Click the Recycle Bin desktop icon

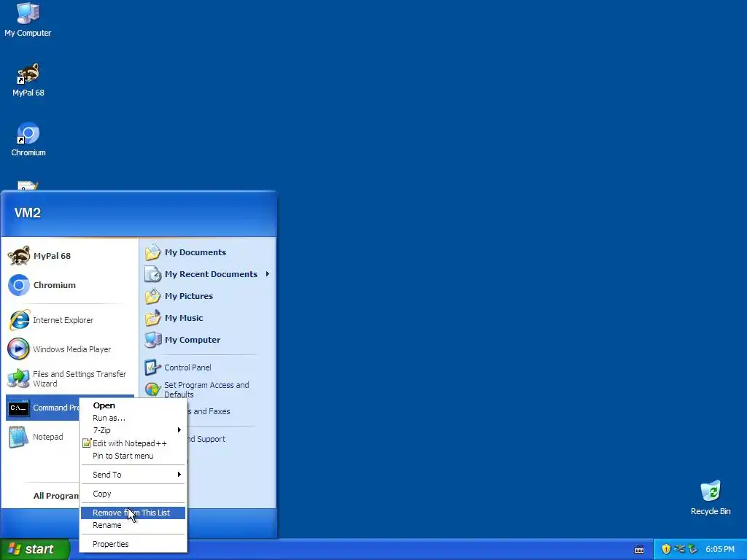pyautogui.click(x=711, y=498)
